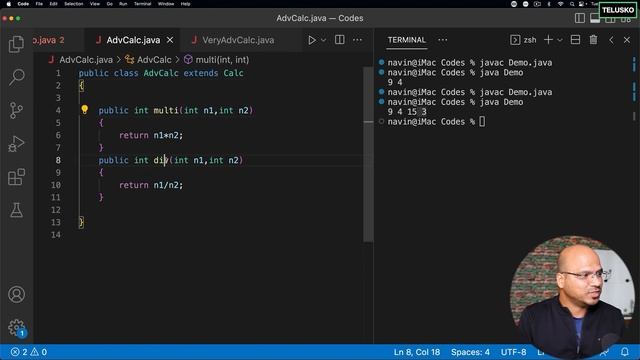The height and width of the screenshot is (360, 640).
Task: Open the Explorer view in activity bar
Action: (x=16, y=44)
